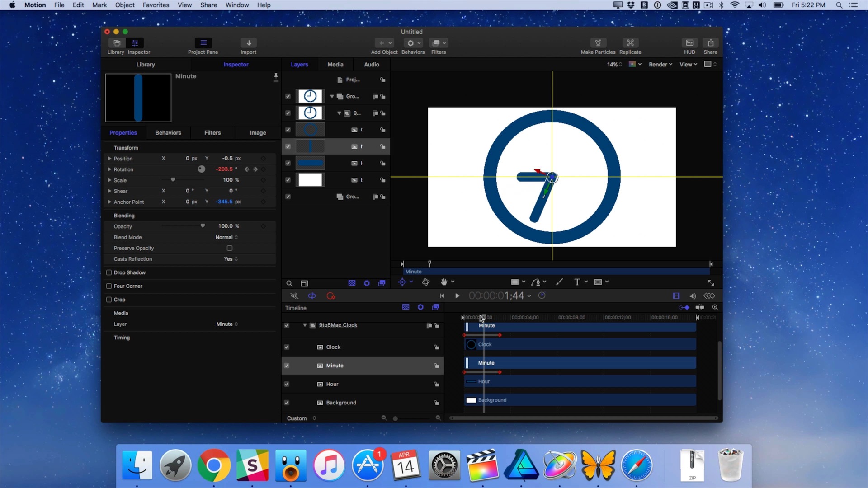The height and width of the screenshot is (488, 868).
Task: Open the Object menu
Action: pyautogui.click(x=125, y=5)
